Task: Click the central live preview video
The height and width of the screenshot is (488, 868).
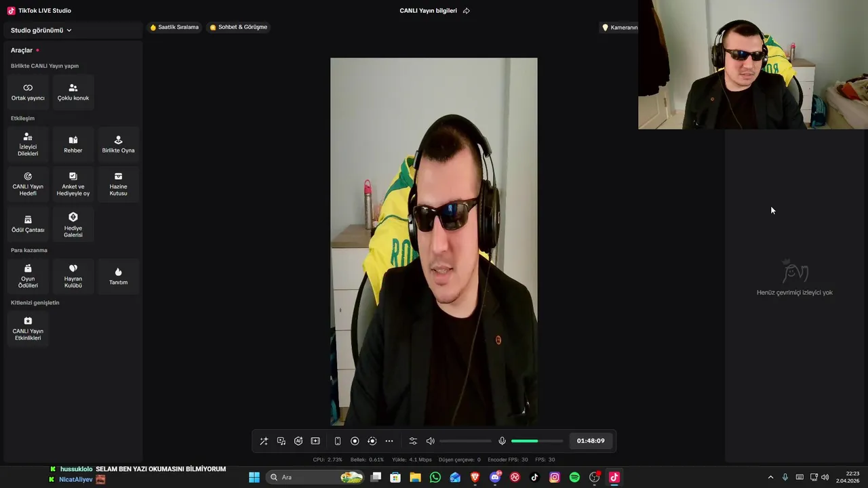Action: [434, 242]
